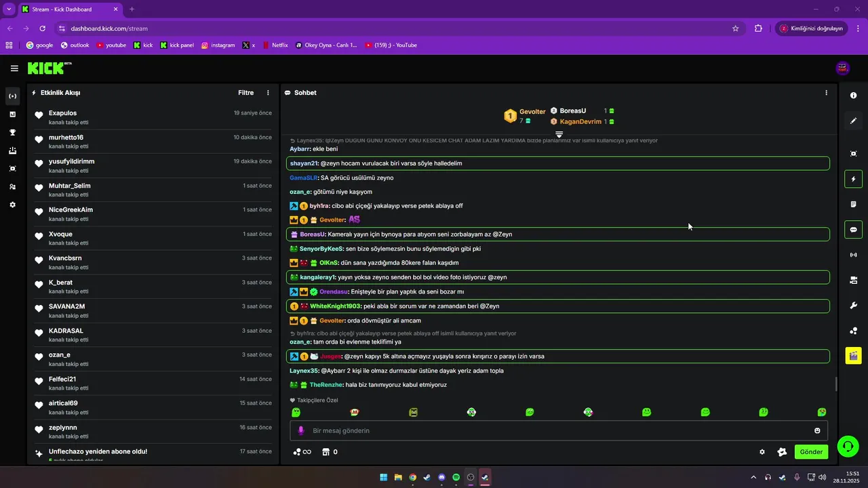
Task: Click the yellow clapperboard clips icon
Action: (853, 355)
